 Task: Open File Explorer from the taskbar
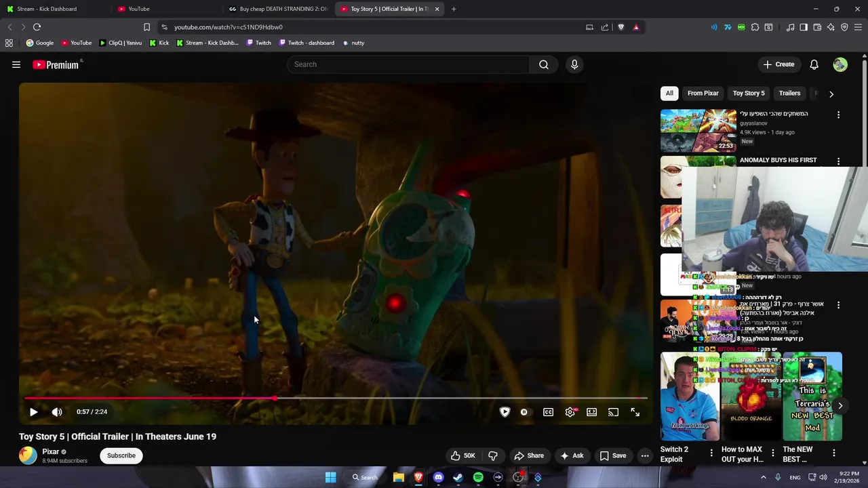coord(399,477)
